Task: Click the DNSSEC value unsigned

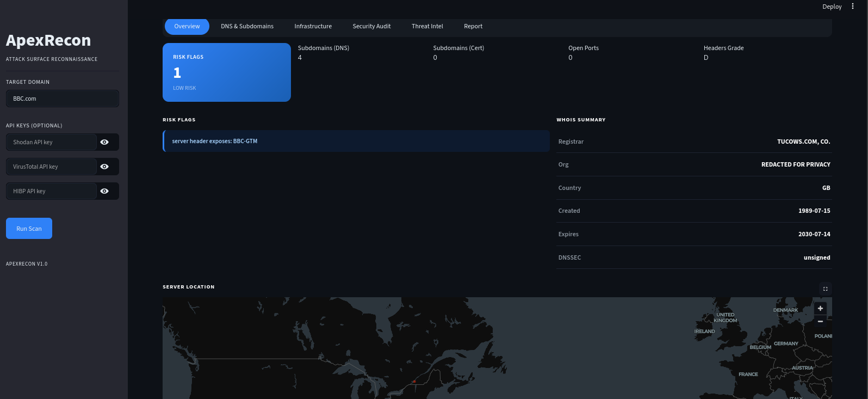Action: (x=817, y=257)
